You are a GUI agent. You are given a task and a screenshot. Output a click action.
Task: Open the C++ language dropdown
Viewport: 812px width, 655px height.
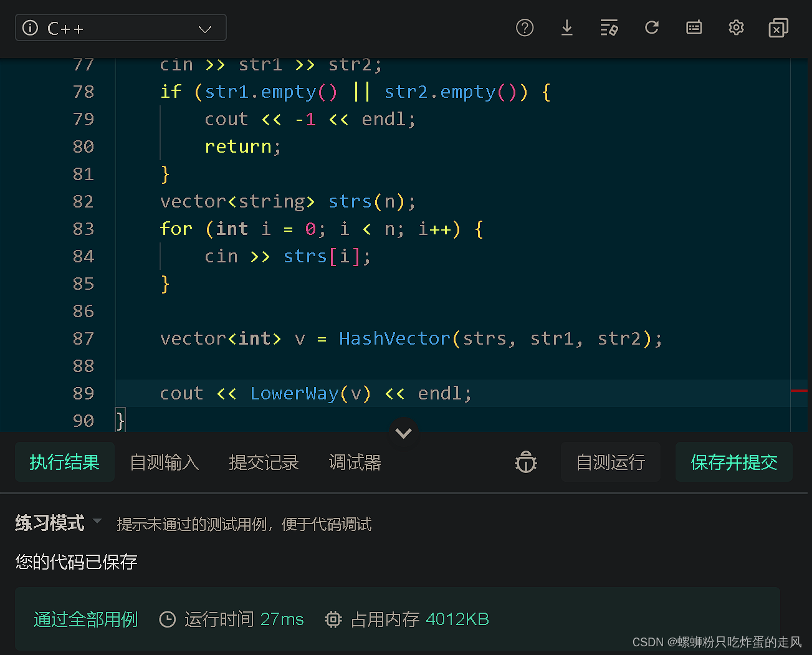[120, 28]
